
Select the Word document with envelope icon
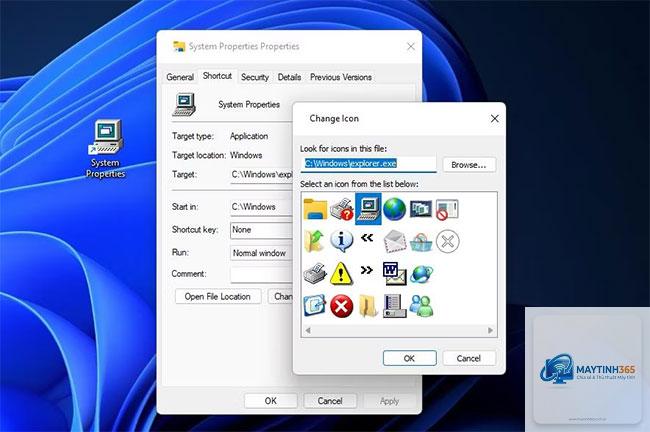click(394, 274)
